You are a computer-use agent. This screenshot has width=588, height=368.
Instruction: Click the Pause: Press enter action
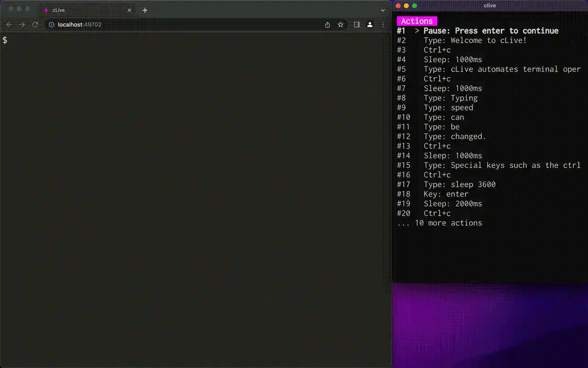(491, 31)
